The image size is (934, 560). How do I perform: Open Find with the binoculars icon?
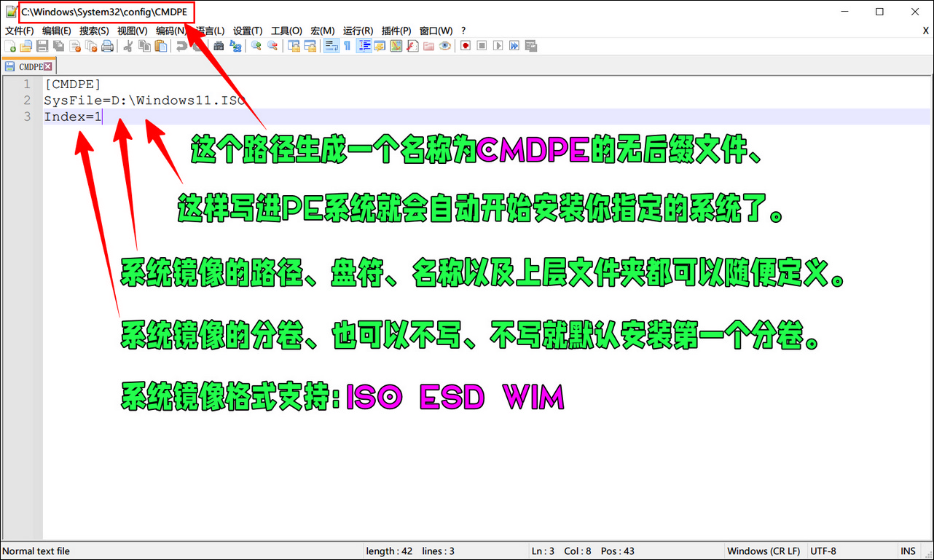tap(219, 46)
